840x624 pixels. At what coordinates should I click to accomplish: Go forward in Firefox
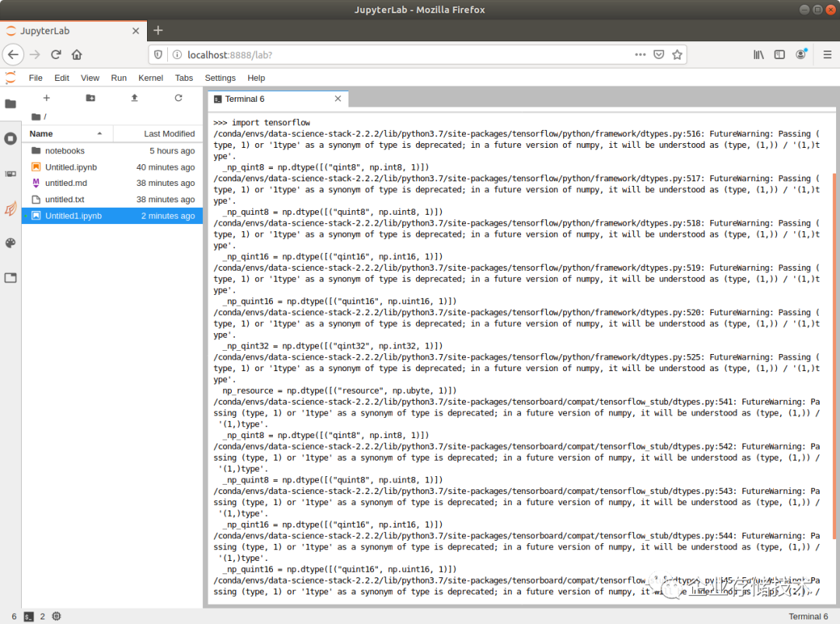[35, 54]
